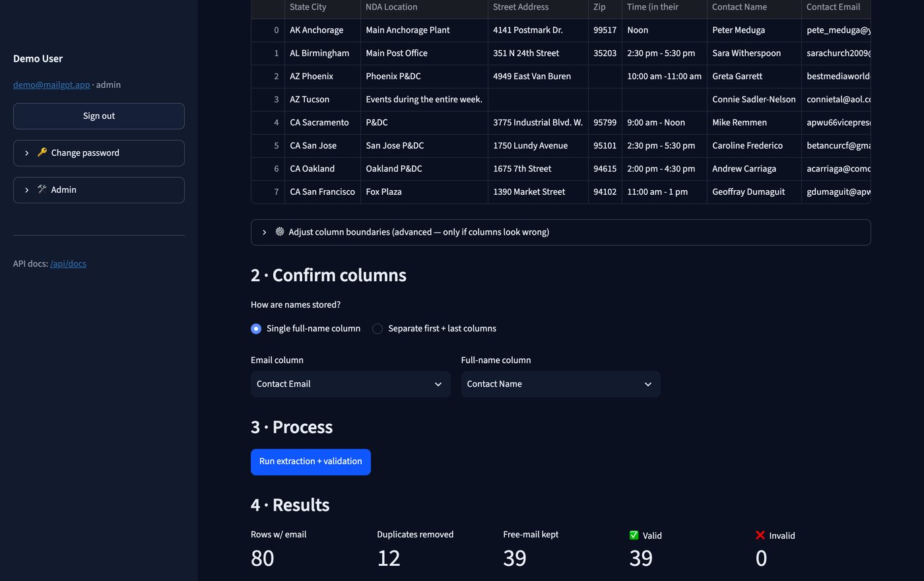Viewport: 924px width, 581px height.
Task: Expand Adjust column boundaries panel
Action: point(560,232)
